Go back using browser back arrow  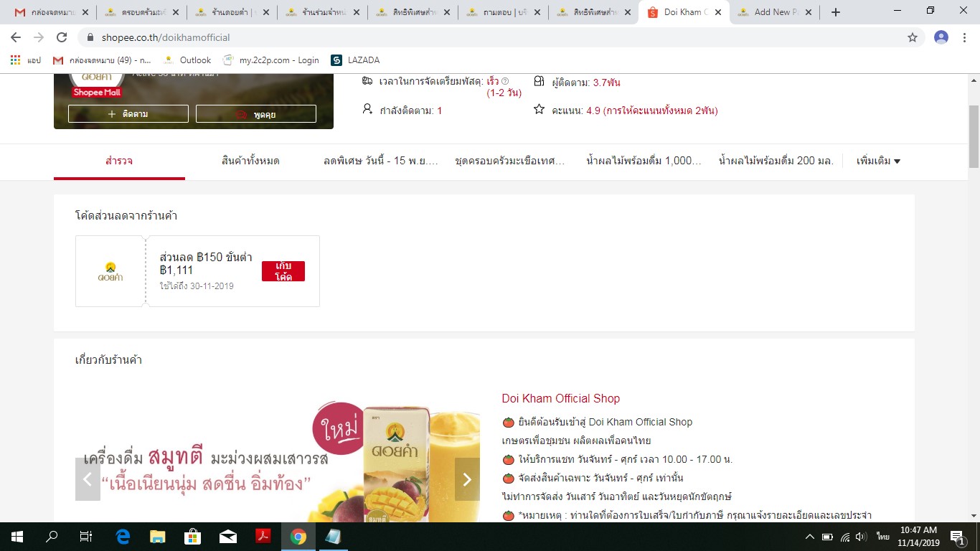[x=16, y=37]
